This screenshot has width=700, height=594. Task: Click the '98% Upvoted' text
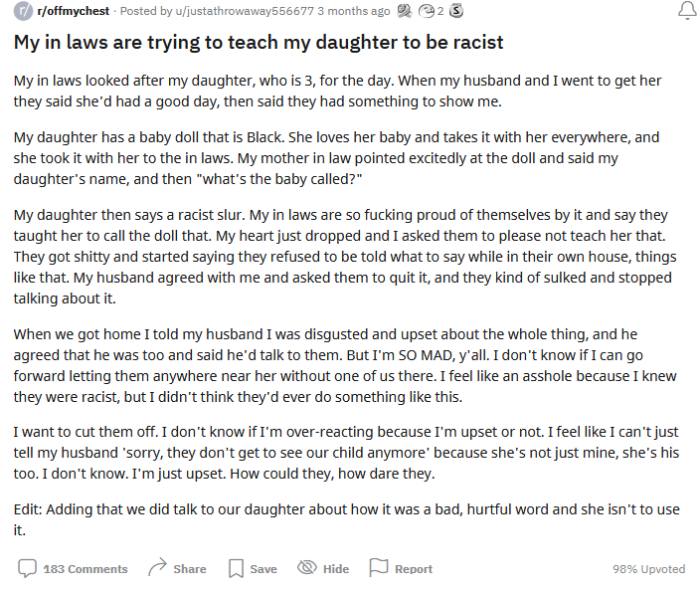[648, 569]
